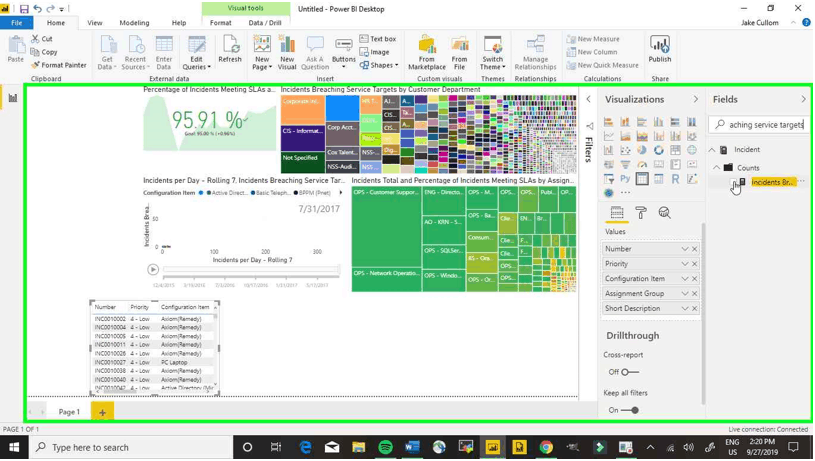Expand the Filters pane

[x=588, y=99]
